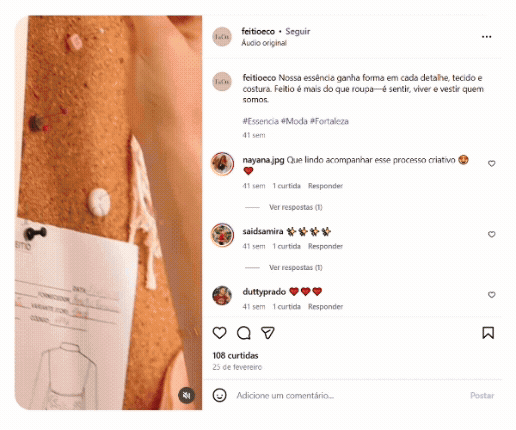Viewport: 516px width, 430px height.
Task: Like the post with the heart icon
Action: [219, 333]
